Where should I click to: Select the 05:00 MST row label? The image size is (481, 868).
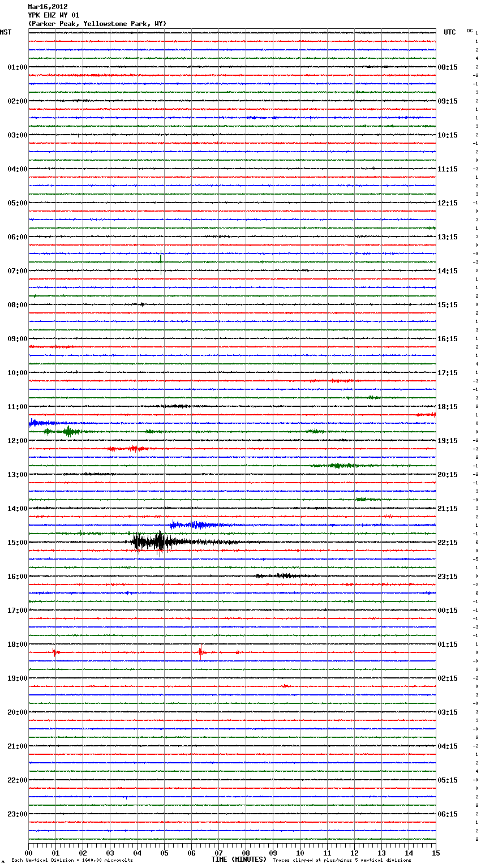tap(18, 203)
